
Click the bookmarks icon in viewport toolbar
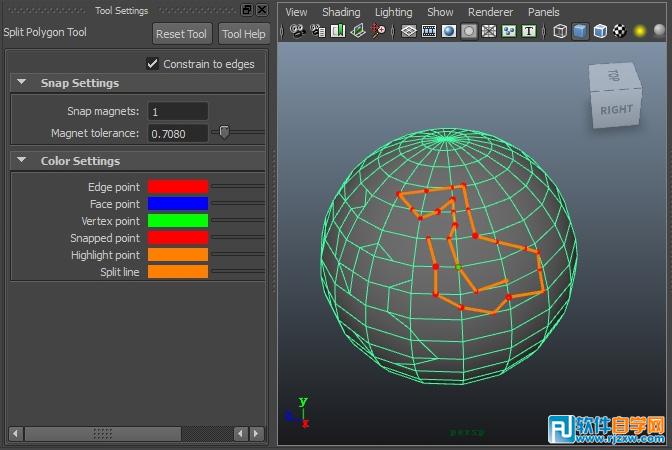coord(338,31)
